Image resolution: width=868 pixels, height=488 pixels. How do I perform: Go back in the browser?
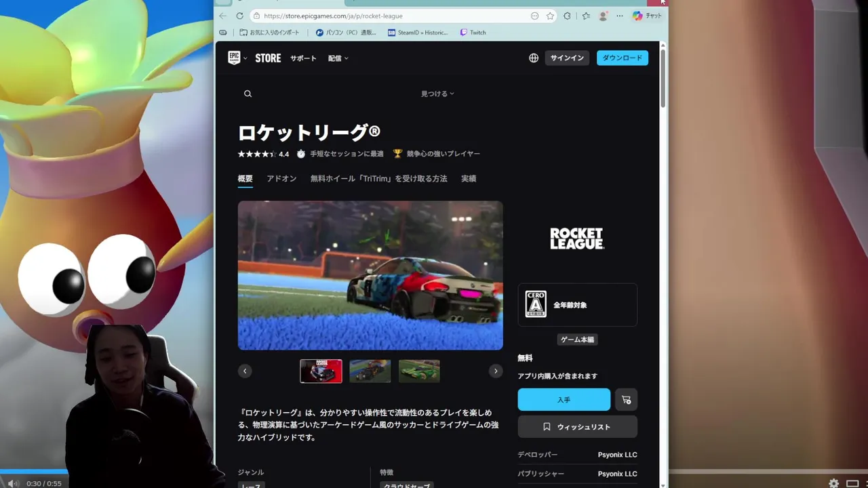pyautogui.click(x=223, y=16)
